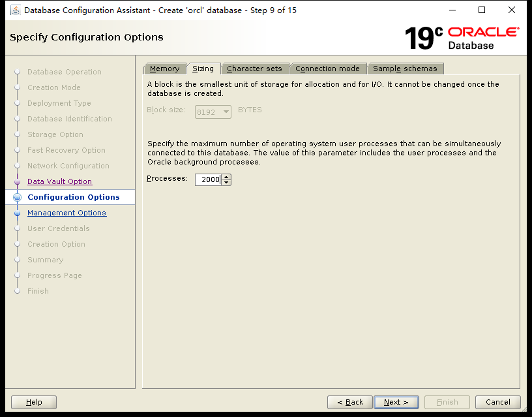Image resolution: width=532 pixels, height=417 pixels.
Task: Go back with the Back button
Action: pos(350,402)
